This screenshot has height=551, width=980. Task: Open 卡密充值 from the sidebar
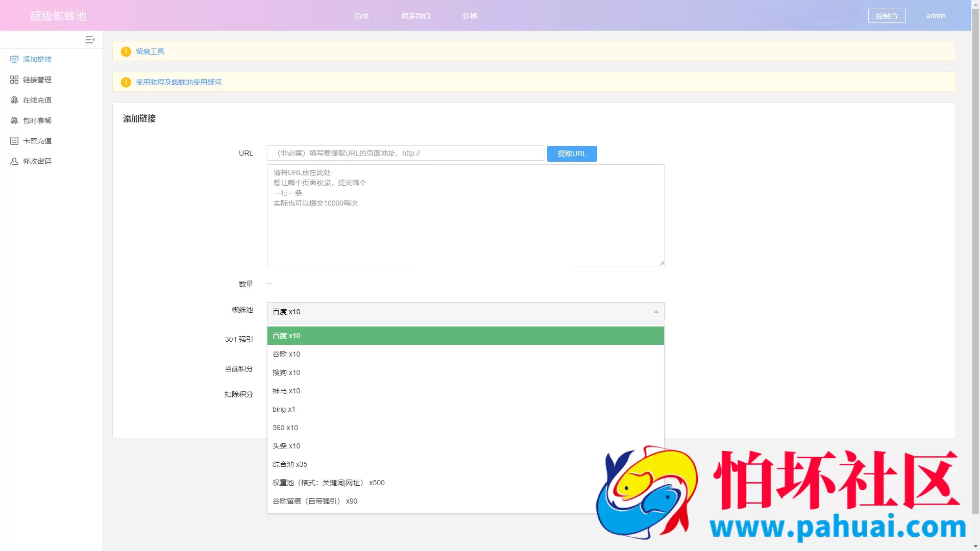(36, 140)
